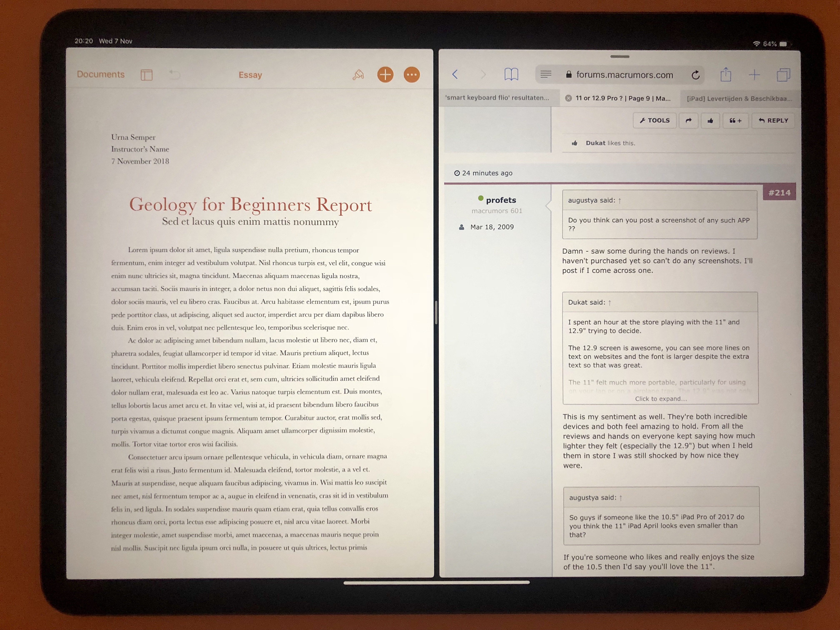The width and height of the screenshot is (840, 630).
Task: Reload the macrumors page
Action: click(x=695, y=75)
